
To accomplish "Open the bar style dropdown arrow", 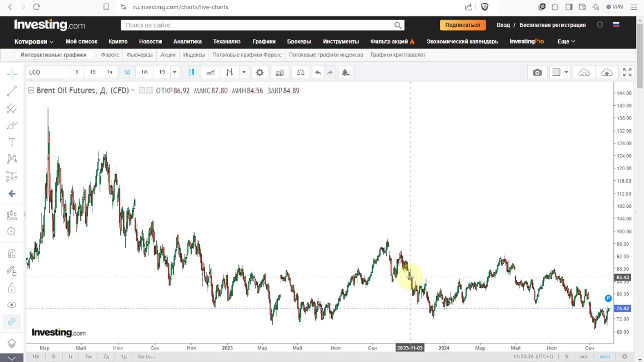I will [244, 72].
